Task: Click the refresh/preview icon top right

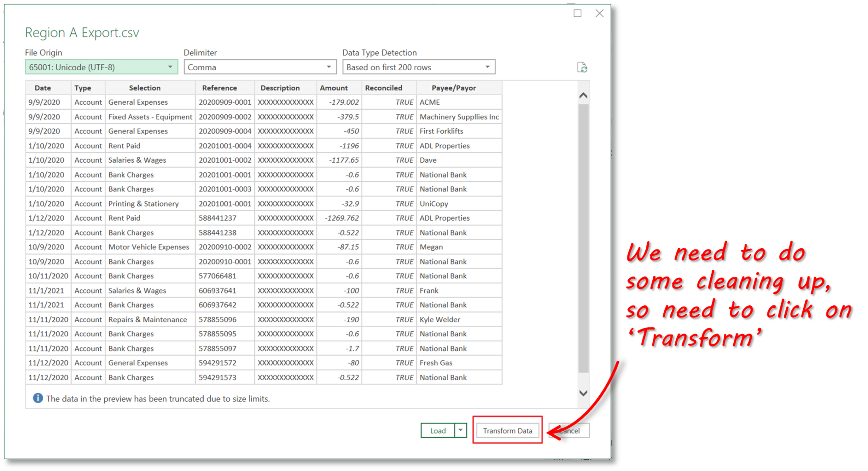Action: (x=582, y=66)
